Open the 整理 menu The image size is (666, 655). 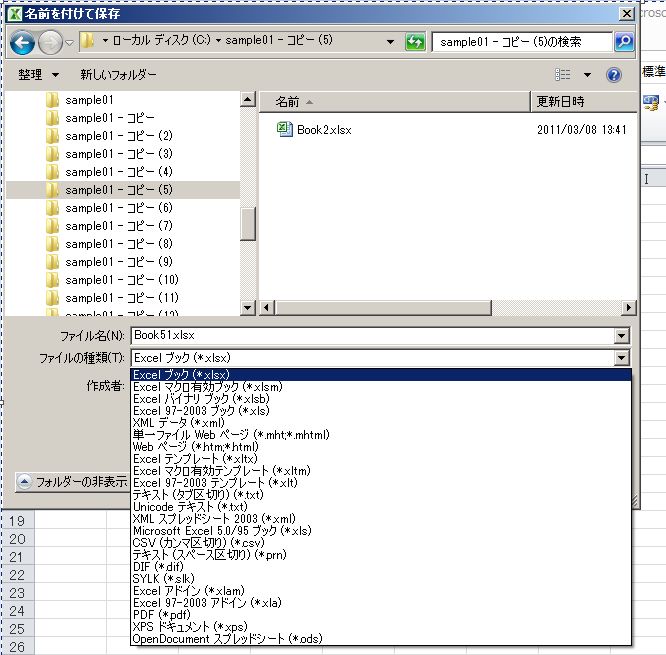pos(38,75)
